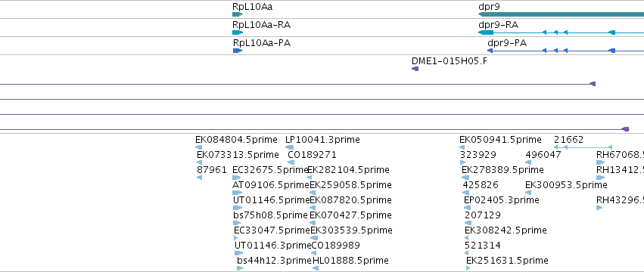Select the dpr9-PA coding feature
This screenshot has height=272, width=644.
tap(565, 51)
